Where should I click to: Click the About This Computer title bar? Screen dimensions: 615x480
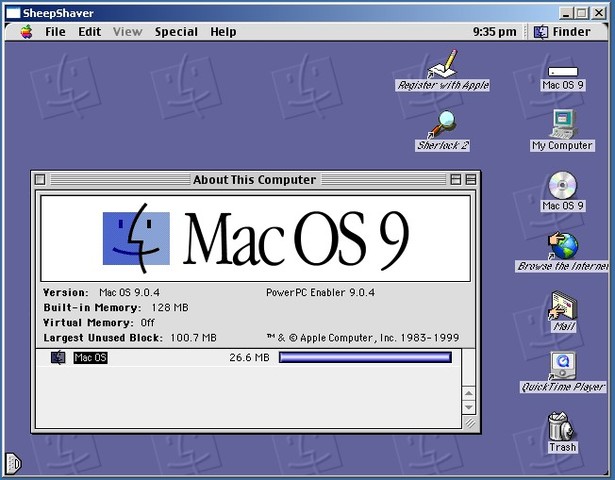(x=255, y=180)
